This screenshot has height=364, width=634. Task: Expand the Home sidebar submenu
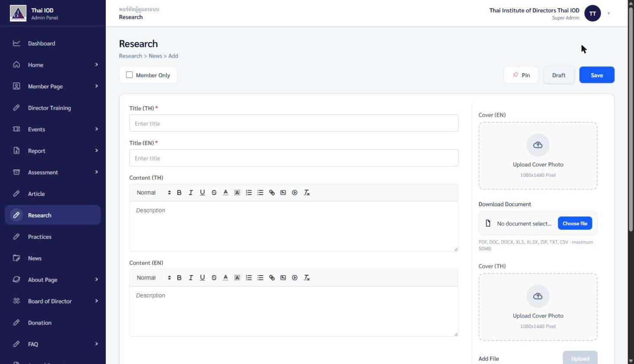[x=96, y=65]
